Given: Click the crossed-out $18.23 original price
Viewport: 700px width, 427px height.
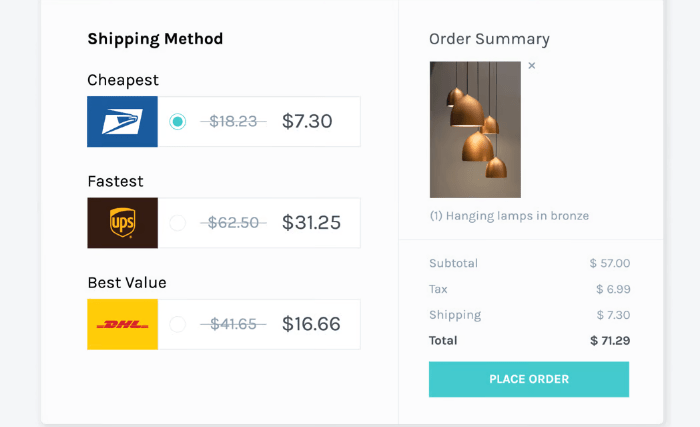Looking at the screenshot, I should tap(233, 122).
